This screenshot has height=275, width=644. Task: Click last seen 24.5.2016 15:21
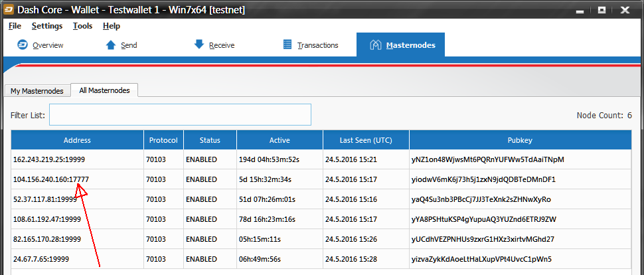pos(351,159)
